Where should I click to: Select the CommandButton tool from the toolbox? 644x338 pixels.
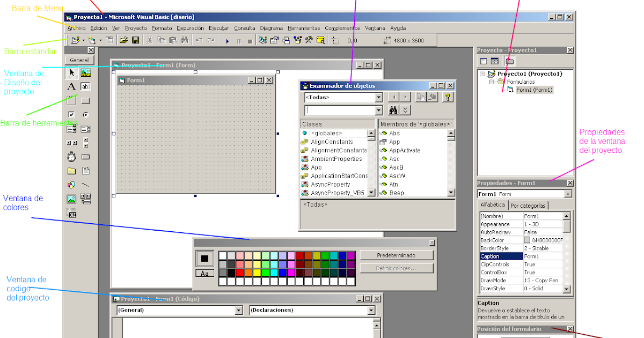click(85, 101)
